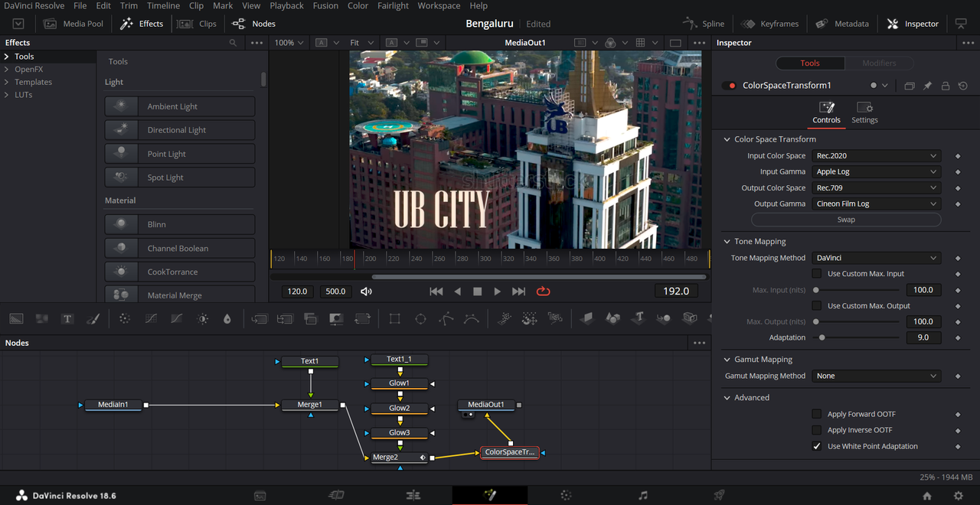Image resolution: width=980 pixels, height=505 pixels.
Task: Open Tone Mapping Method dropdown
Action: point(877,259)
